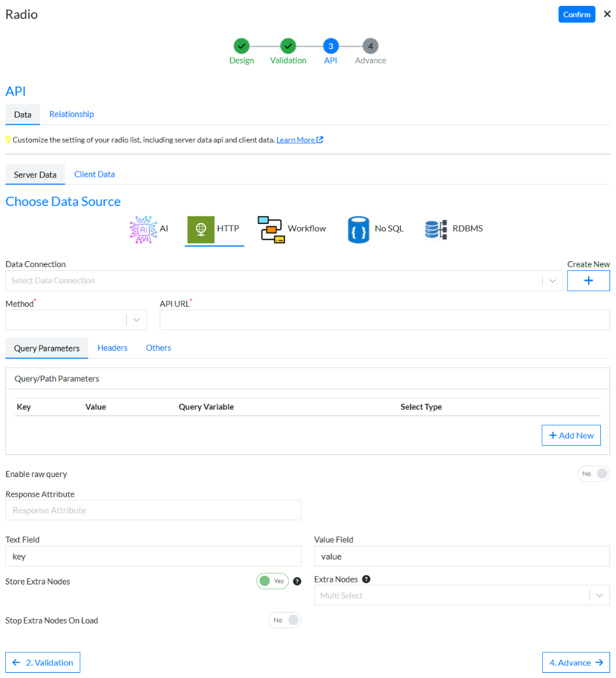
Task: Expand the Method dropdown
Action: coord(76,320)
